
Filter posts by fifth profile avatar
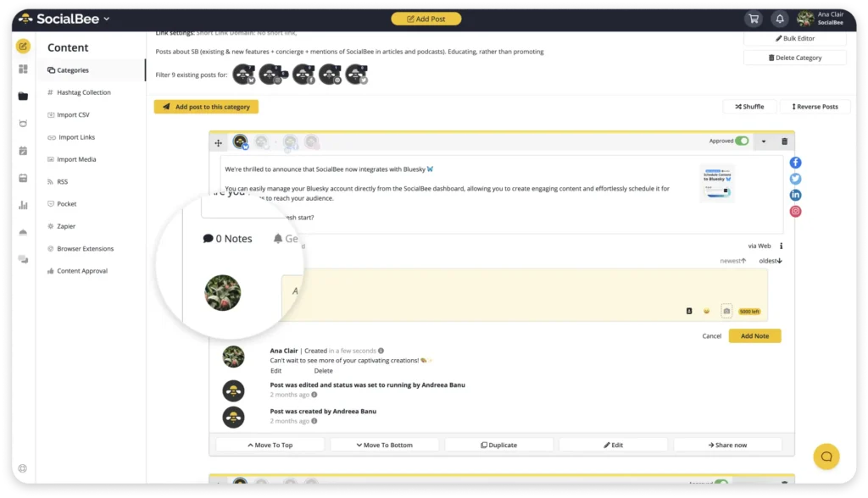[x=356, y=75]
